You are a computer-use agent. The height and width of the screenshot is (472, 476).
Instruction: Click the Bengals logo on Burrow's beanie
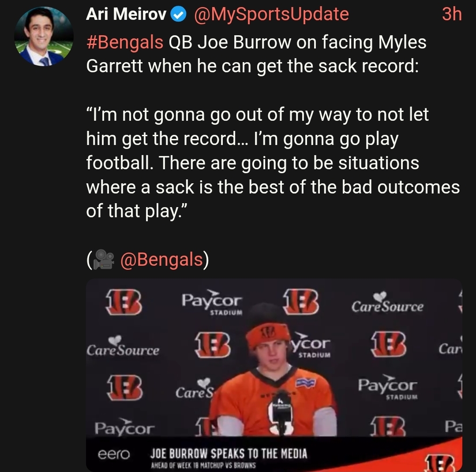pyautogui.click(x=268, y=331)
